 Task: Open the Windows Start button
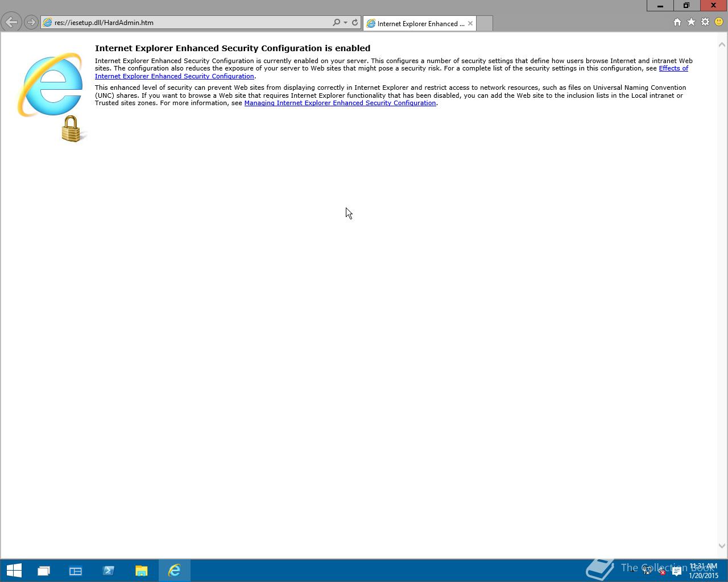coord(14,571)
